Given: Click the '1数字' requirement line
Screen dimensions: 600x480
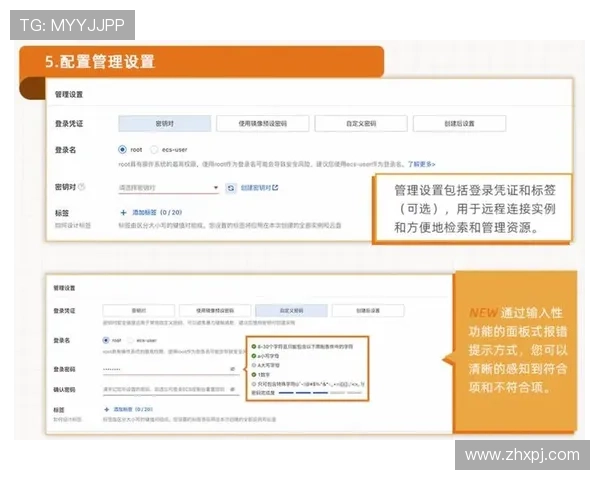Looking at the screenshot, I should tap(261, 375).
